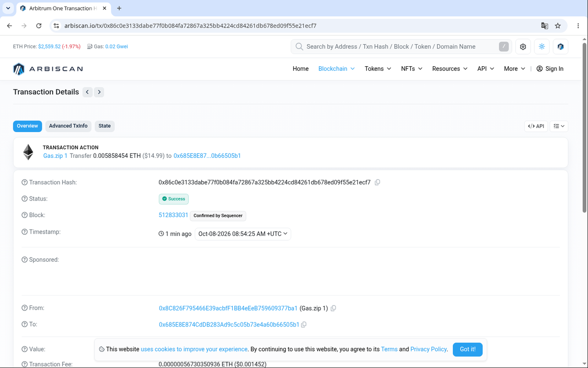Expand the More dropdown menu
Viewport: 588px width, 368px height.
[x=514, y=69]
